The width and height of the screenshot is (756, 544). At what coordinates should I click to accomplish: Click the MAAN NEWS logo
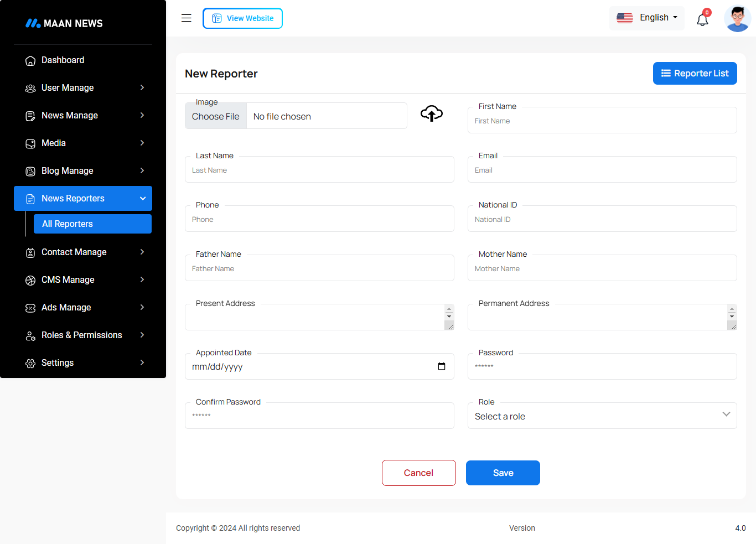[64, 23]
